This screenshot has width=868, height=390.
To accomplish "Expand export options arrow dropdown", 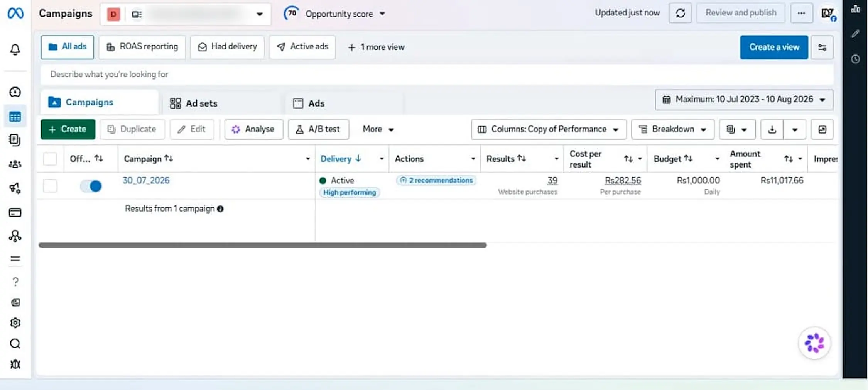I will pos(795,129).
